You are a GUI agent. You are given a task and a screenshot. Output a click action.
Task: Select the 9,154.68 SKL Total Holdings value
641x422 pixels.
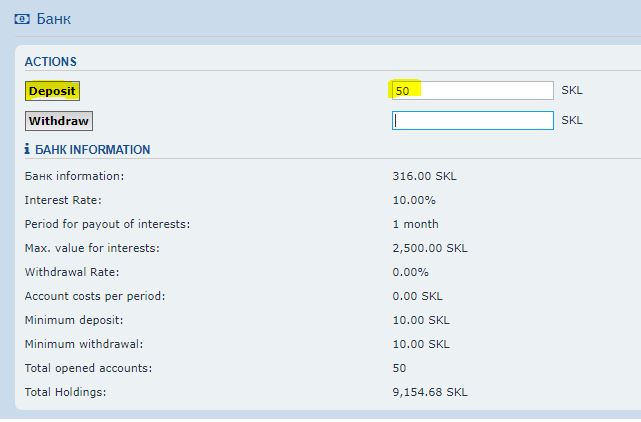[429, 392]
